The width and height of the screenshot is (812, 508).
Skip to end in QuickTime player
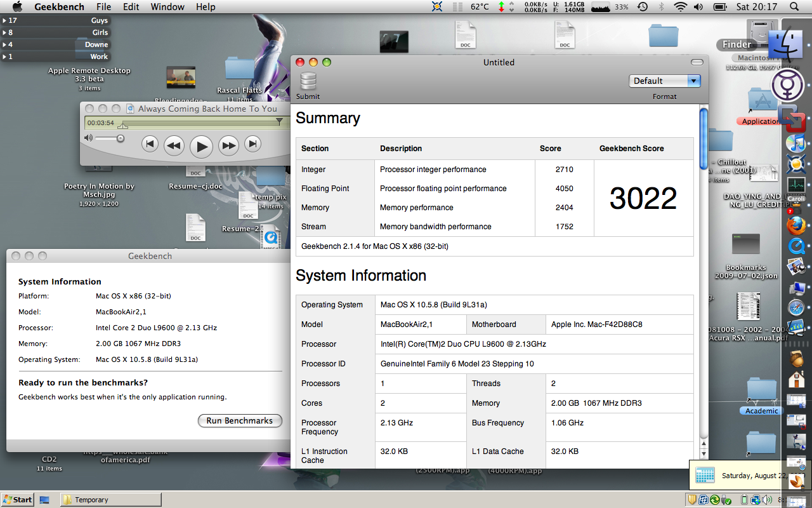coord(253,144)
